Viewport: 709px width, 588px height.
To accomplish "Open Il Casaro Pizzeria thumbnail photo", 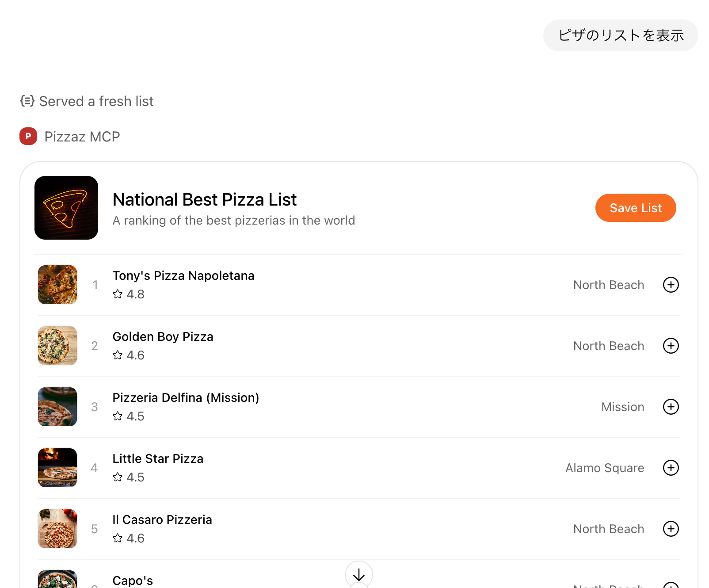I will click(x=57, y=529).
